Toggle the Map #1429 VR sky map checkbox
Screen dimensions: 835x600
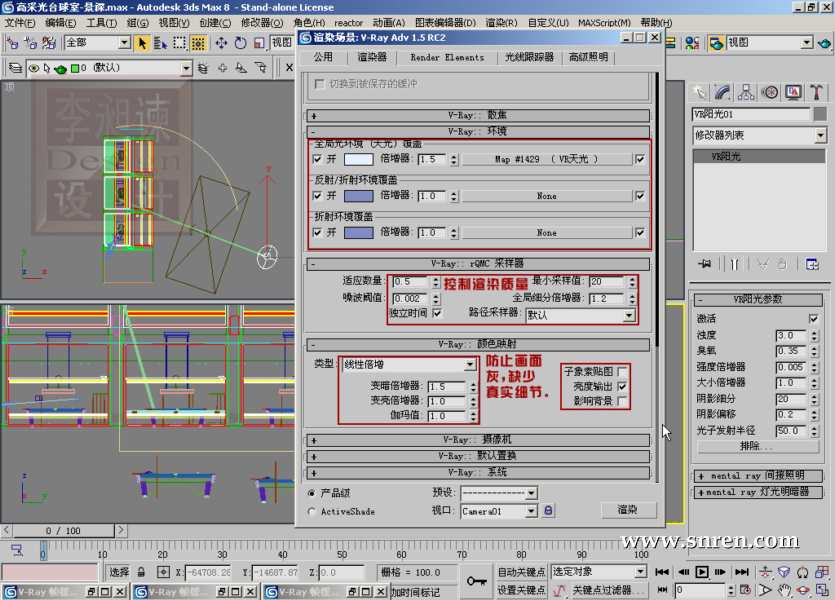640,159
